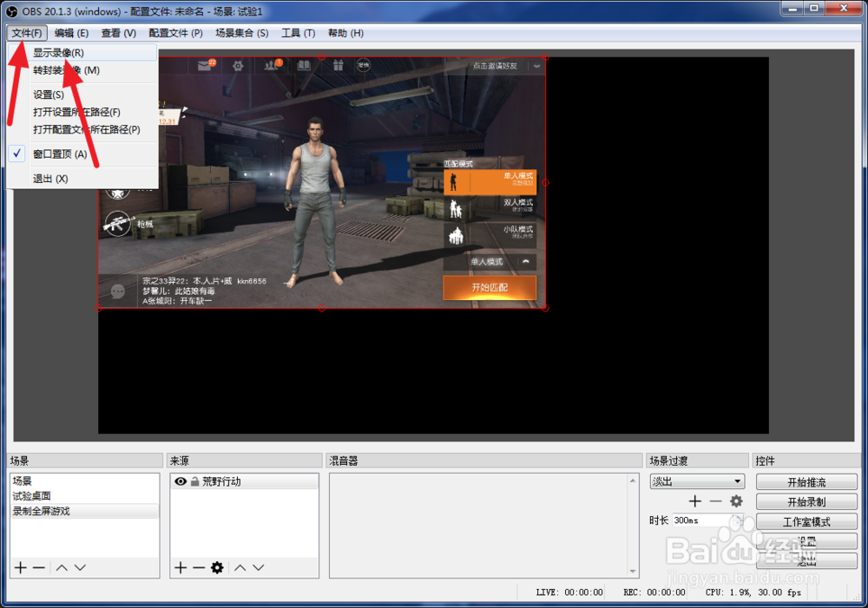Image resolution: width=868 pixels, height=608 pixels.
Task: Click the 开始匹配 button in preview
Action: point(490,288)
